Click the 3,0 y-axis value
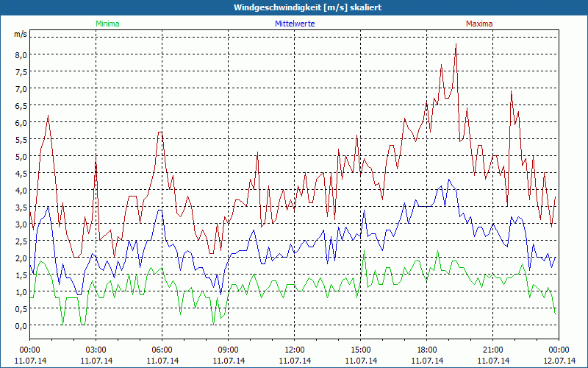The width and height of the screenshot is (588, 368). (21, 224)
